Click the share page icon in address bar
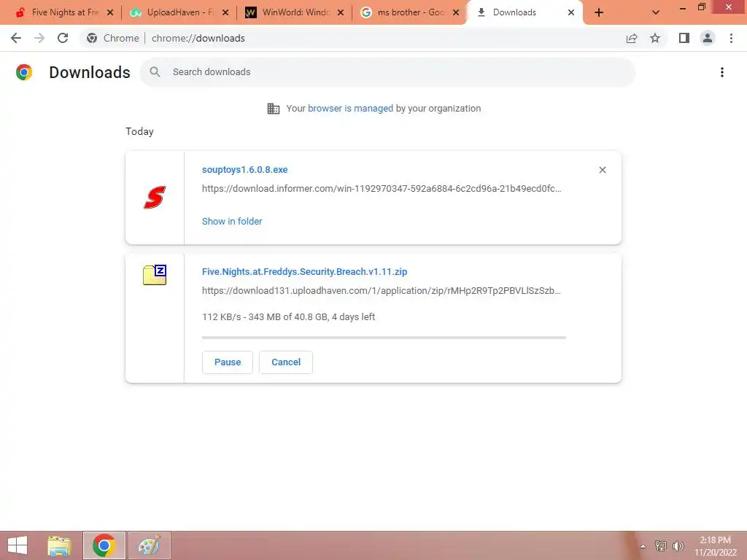 pos(632,38)
